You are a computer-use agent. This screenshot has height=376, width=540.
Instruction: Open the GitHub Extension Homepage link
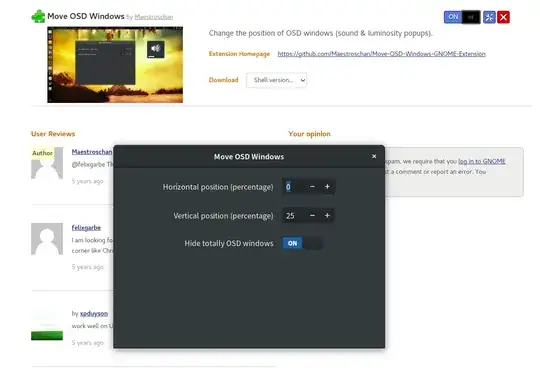click(x=382, y=54)
